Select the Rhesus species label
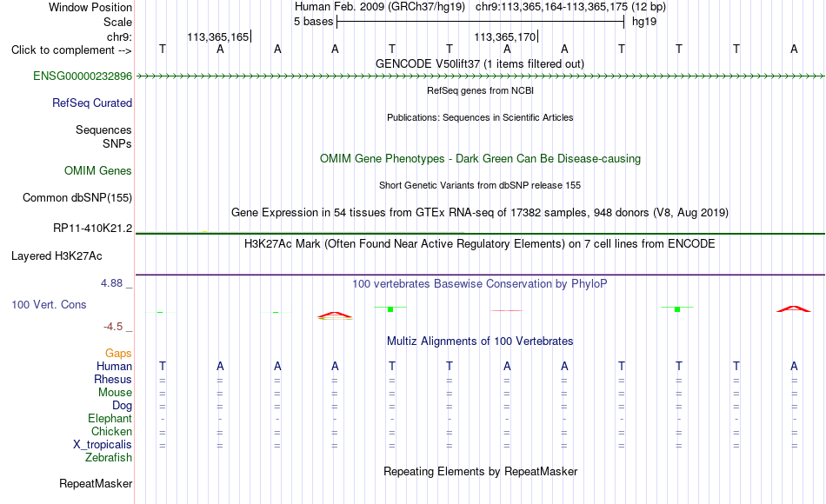The width and height of the screenshot is (826, 504). 113,379
